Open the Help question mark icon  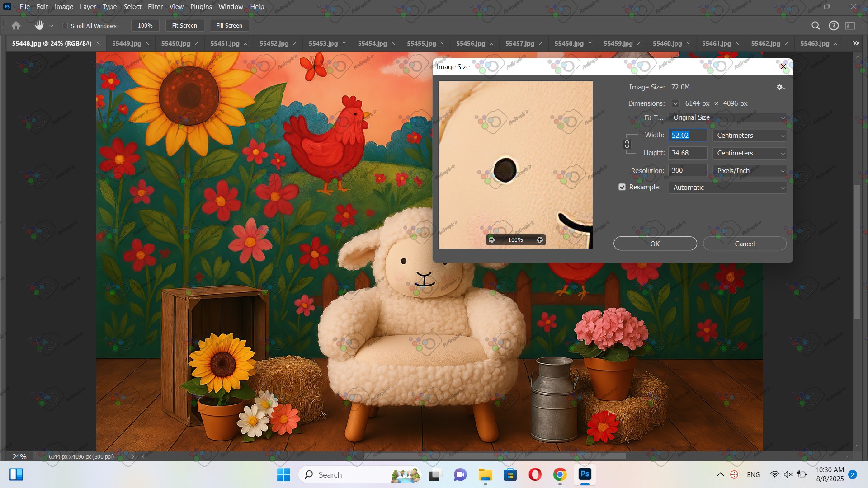click(834, 26)
